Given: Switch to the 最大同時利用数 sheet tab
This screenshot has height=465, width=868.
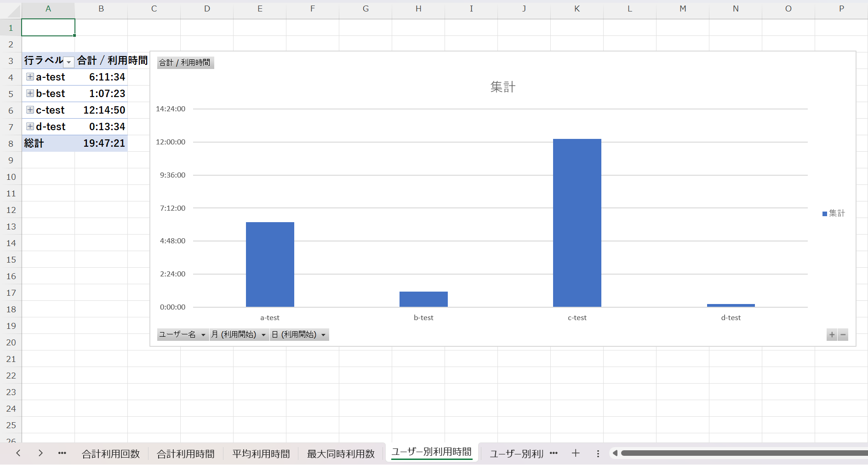Looking at the screenshot, I should [341, 454].
